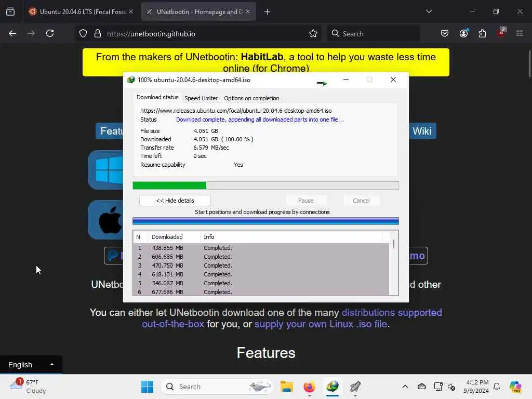Open Firefox from the taskbar
This screenshot has height=399, width=532.
[310, 387]
